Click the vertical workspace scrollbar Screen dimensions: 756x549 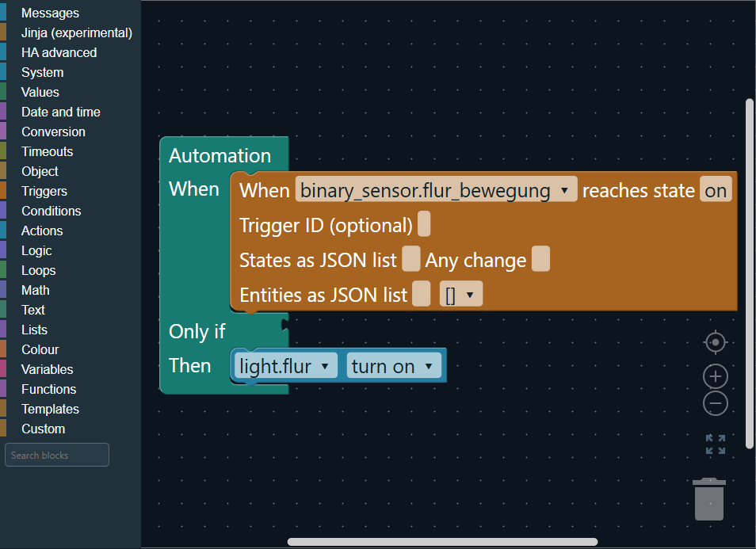(749, 274)
